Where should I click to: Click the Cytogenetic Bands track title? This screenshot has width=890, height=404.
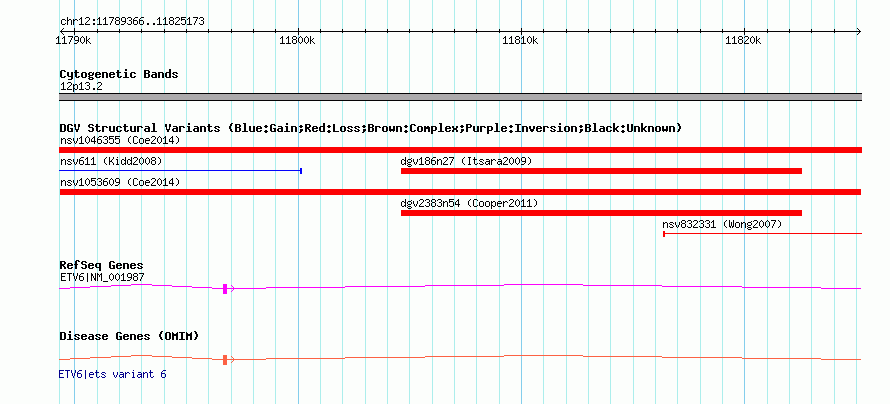point(119,74)
